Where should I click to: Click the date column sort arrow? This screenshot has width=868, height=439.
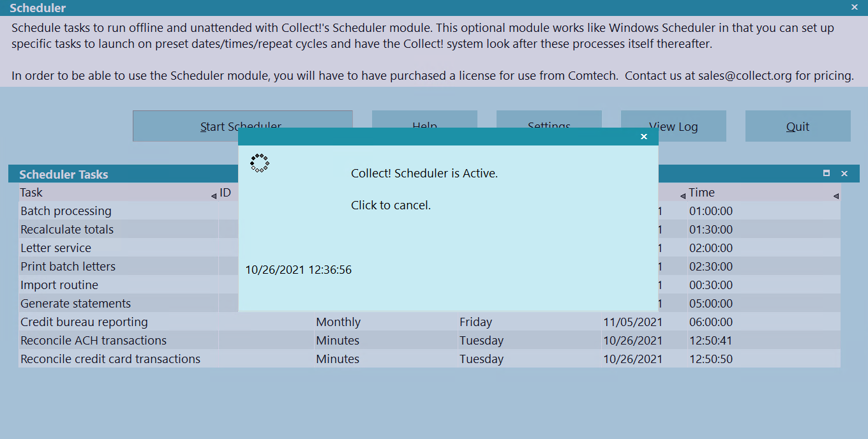pos(683,196)
